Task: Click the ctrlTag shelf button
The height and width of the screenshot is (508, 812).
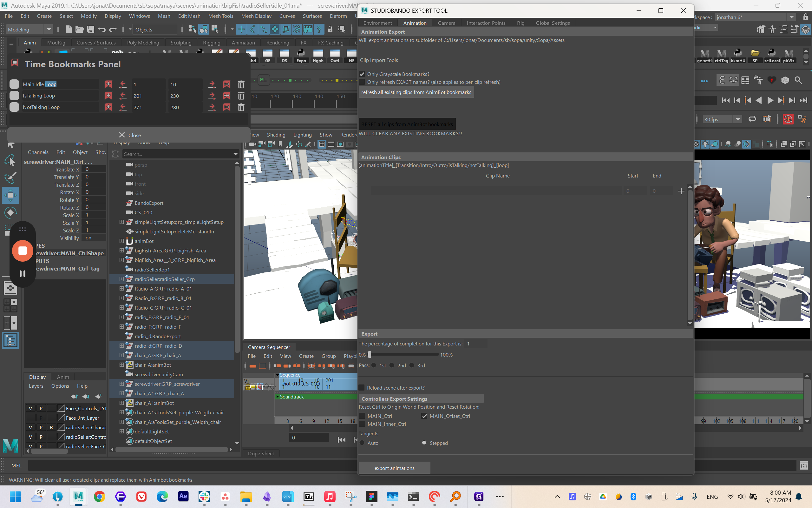Action: [x=721, y=56]
